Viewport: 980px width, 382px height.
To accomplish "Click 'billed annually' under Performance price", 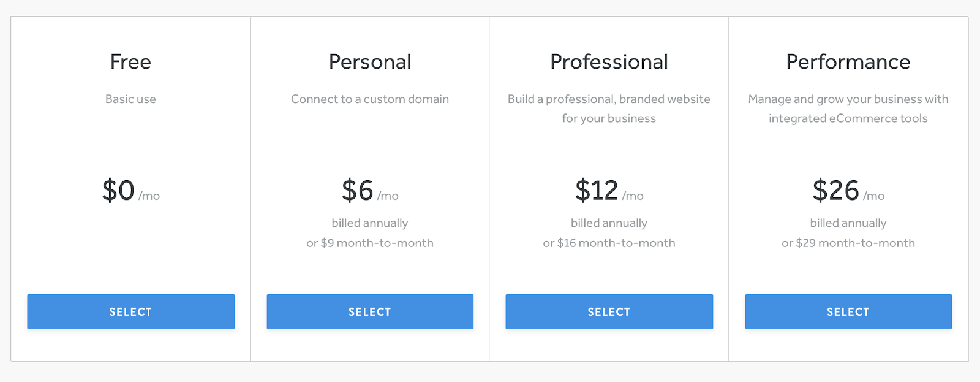I will pos(848,223).
